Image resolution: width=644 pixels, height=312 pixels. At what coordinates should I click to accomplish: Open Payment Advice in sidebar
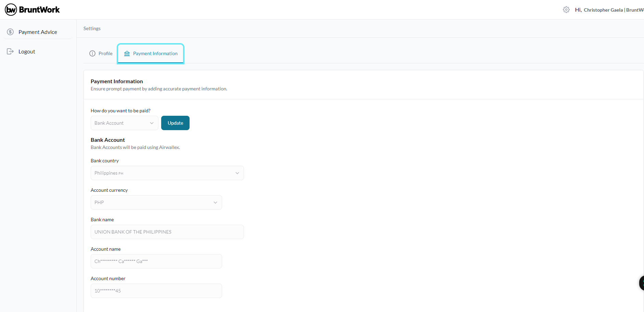38,32
